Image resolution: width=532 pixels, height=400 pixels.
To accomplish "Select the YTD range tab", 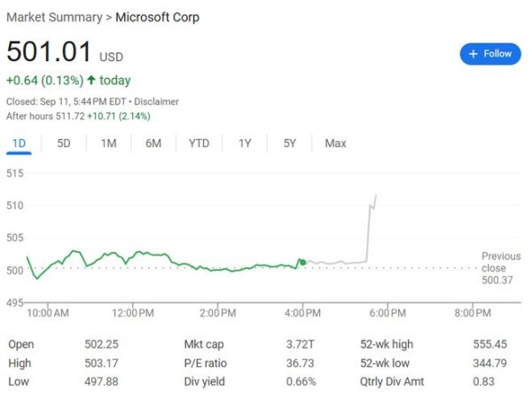I will click(199, 144).
